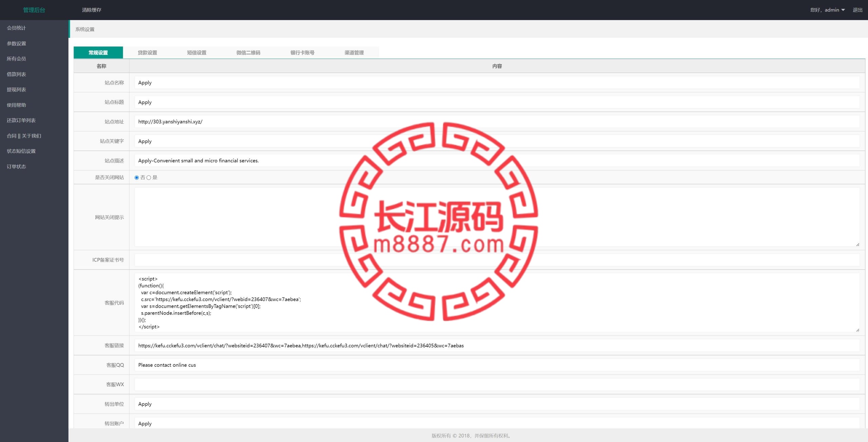Image resolution: width=868 pixels, height=442 pixels.
Task: Click into the 客服代码 script textarea
Action: point(497,303)
